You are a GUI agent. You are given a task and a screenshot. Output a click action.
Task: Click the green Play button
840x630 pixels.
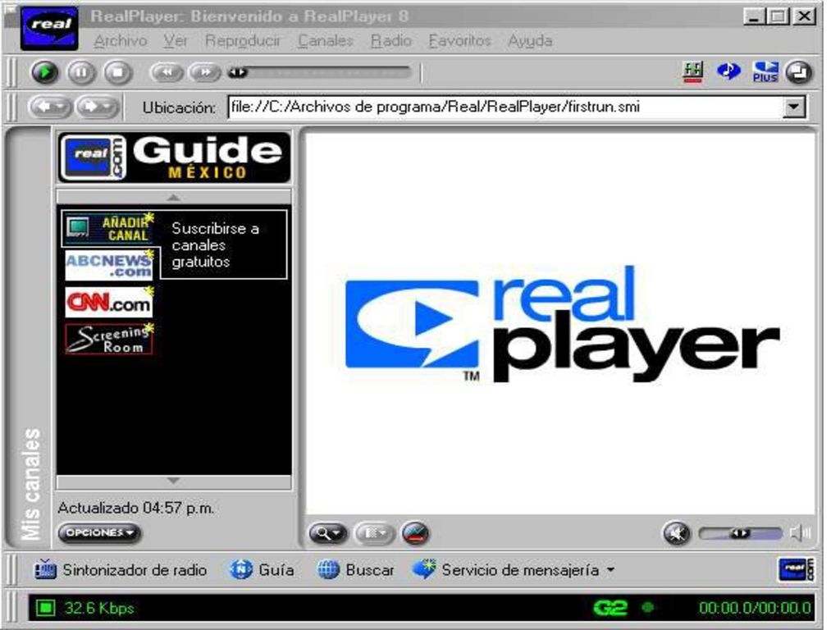45,72
